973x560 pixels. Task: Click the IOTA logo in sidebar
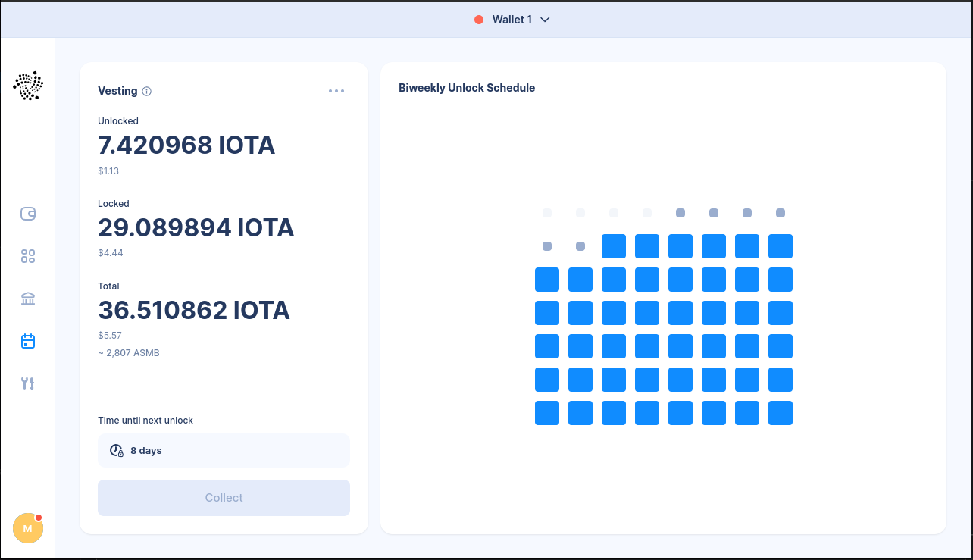click(x=28, y=86)
